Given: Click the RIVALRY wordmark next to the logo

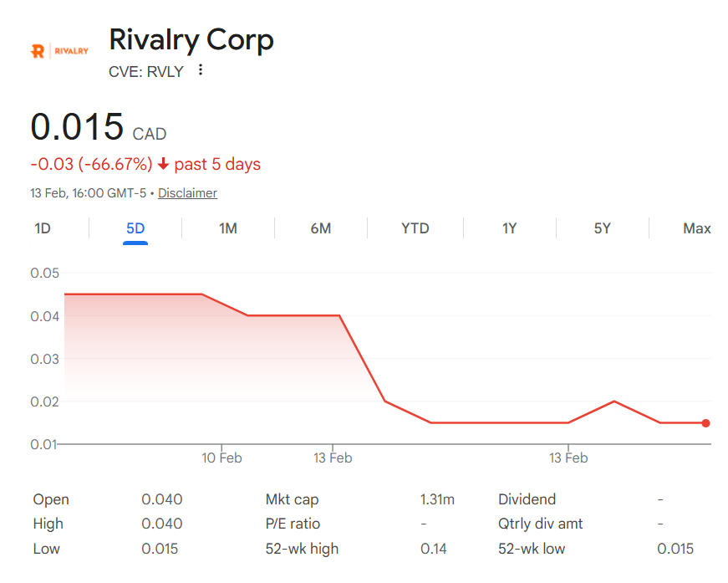Looking at the screenshot, I should coord(70,50).
